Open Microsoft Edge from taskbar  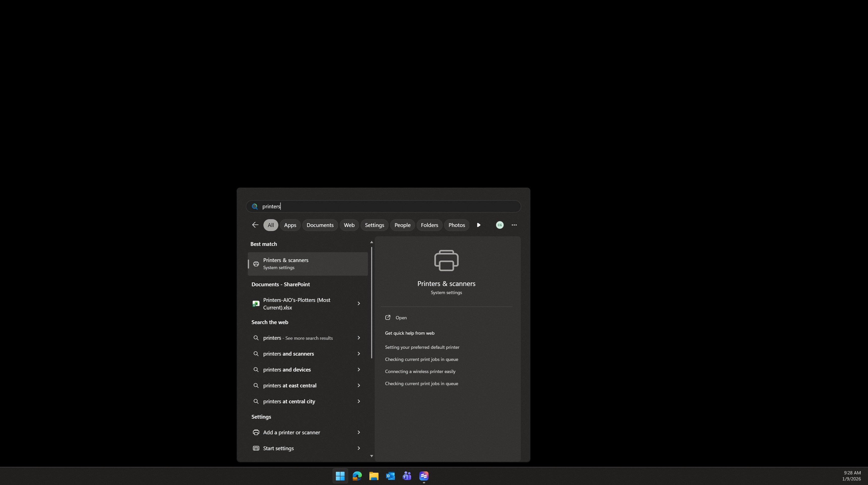tap(357, 476)
